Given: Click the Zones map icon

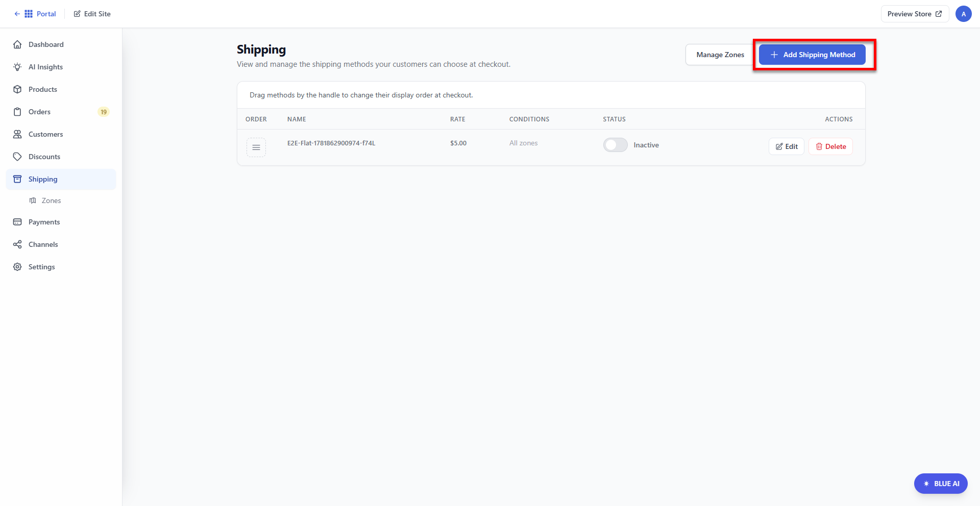Looking at the screenshot, I should (33, 200).
